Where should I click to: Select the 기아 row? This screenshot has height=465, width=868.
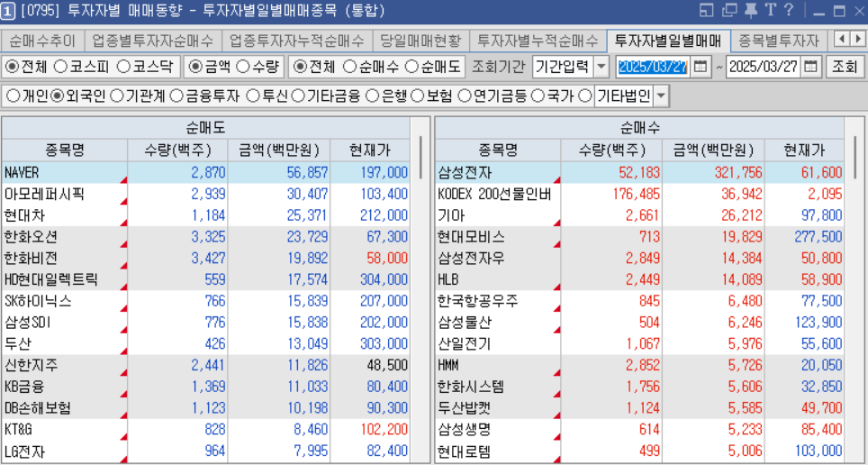click(x=639, y=215)
